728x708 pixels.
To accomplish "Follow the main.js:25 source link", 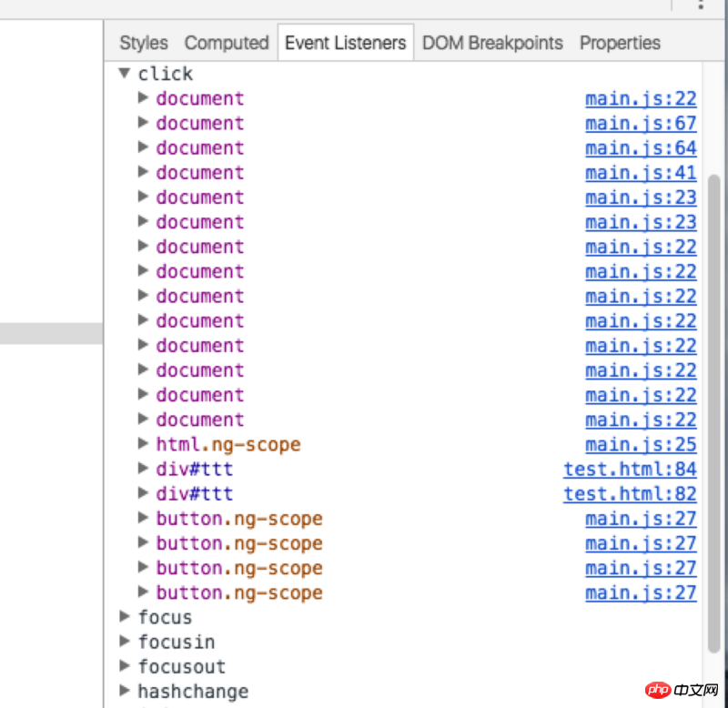I will [641, 444].
